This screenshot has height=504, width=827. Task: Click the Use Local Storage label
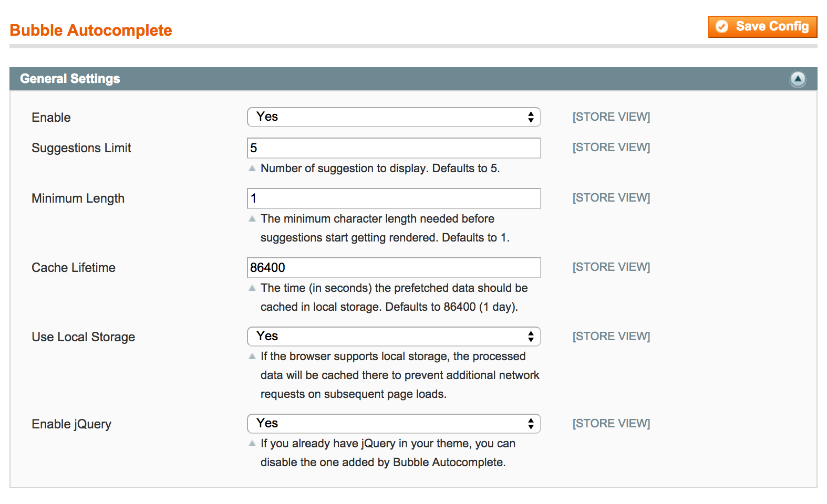click(x=83, y=337)
